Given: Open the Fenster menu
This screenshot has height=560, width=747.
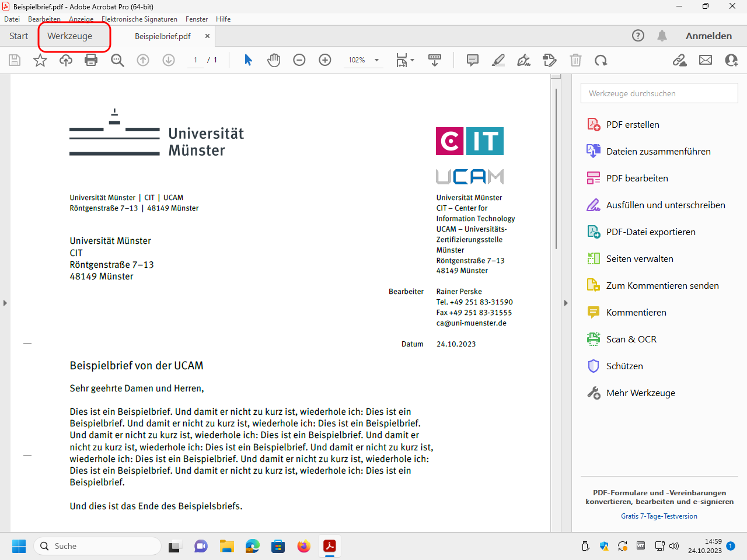Looking at the screenshot, I should 197,19.
